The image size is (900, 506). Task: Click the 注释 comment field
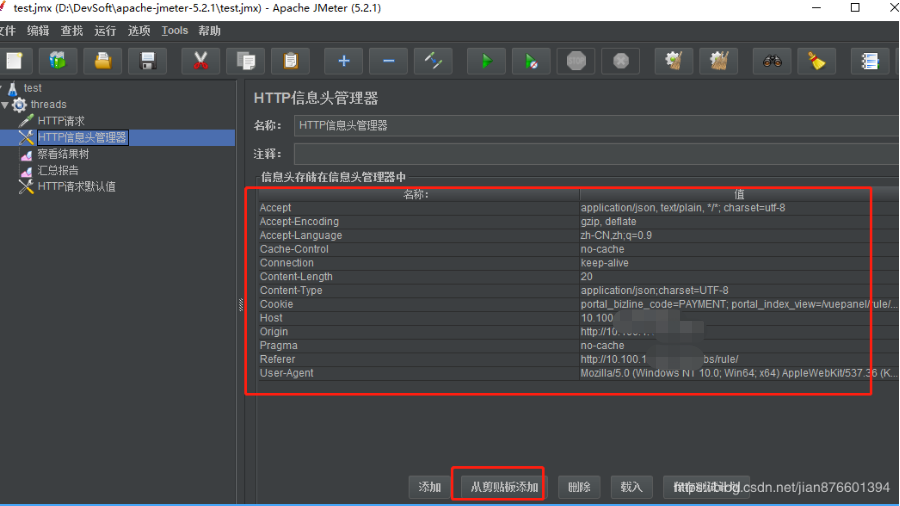[x=596, y=154]
